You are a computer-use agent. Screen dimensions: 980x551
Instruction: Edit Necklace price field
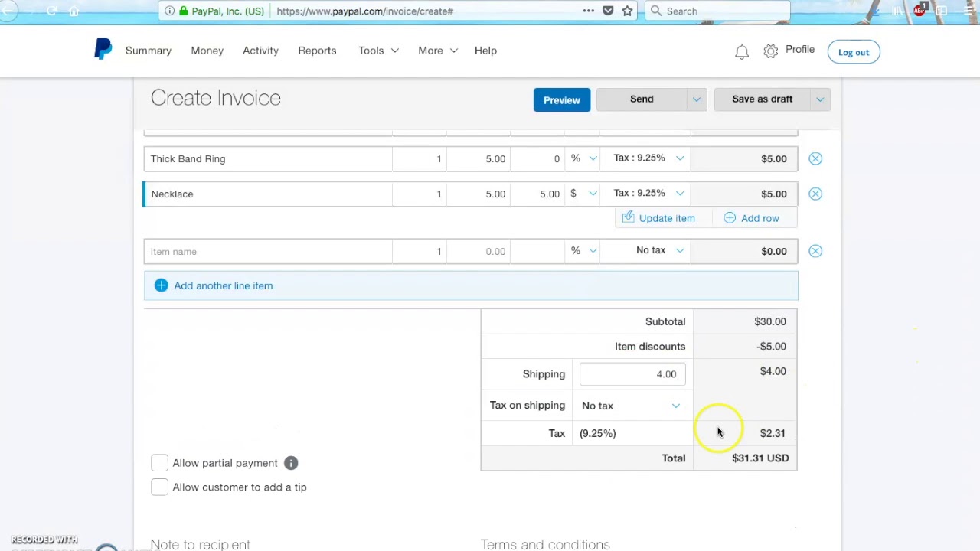[x=479, y=194]
